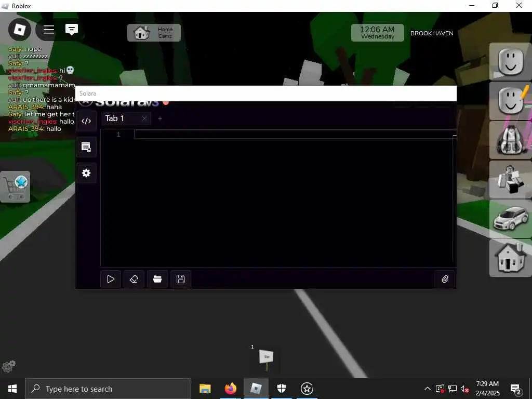532x399 pixels.
Task: Click the gear icon in game corner
Action: point(9,366)
